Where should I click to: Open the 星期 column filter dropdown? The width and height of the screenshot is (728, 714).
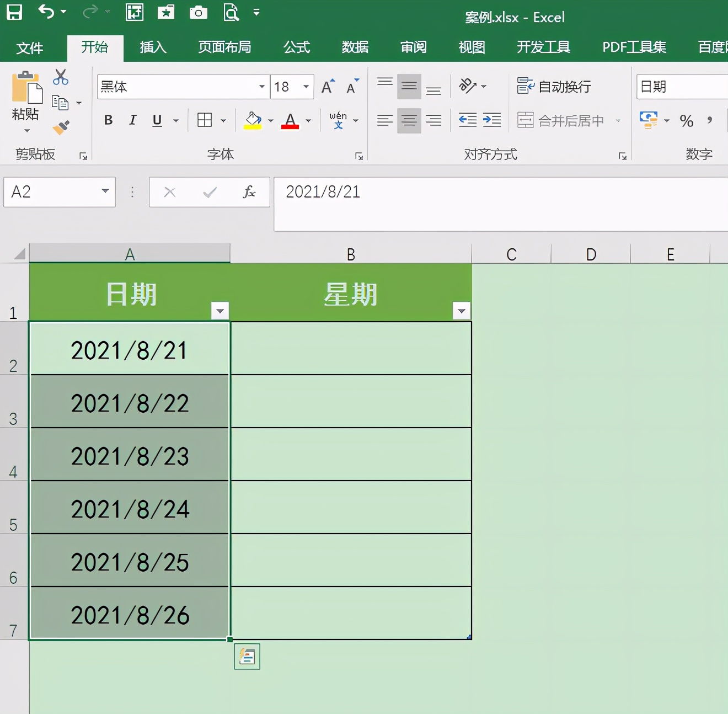click(x=462, y=311)
